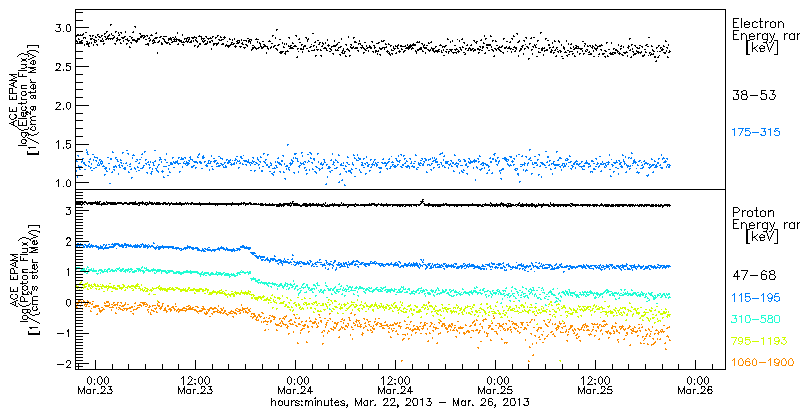
Task: Select the 0:00 Mar.23 time tick label
Action: (x=96, y=386)
